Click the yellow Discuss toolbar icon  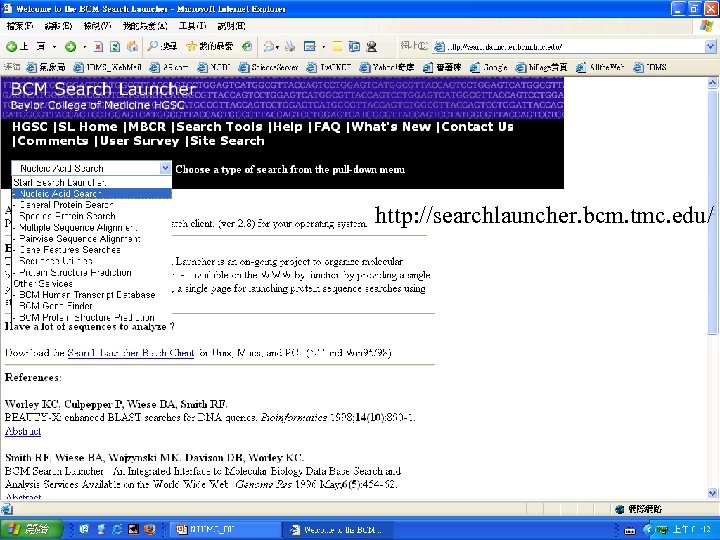[x=338, y=46]
